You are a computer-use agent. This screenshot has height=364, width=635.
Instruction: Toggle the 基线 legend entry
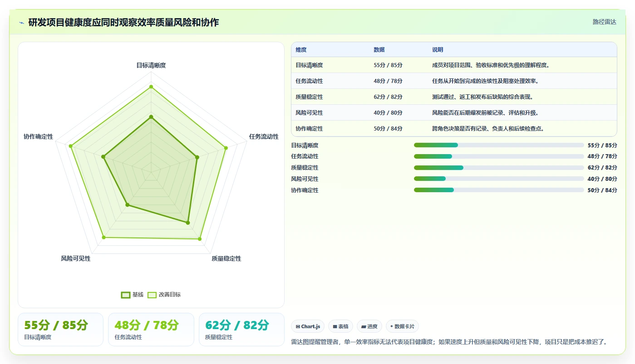[x=132, y=295]
